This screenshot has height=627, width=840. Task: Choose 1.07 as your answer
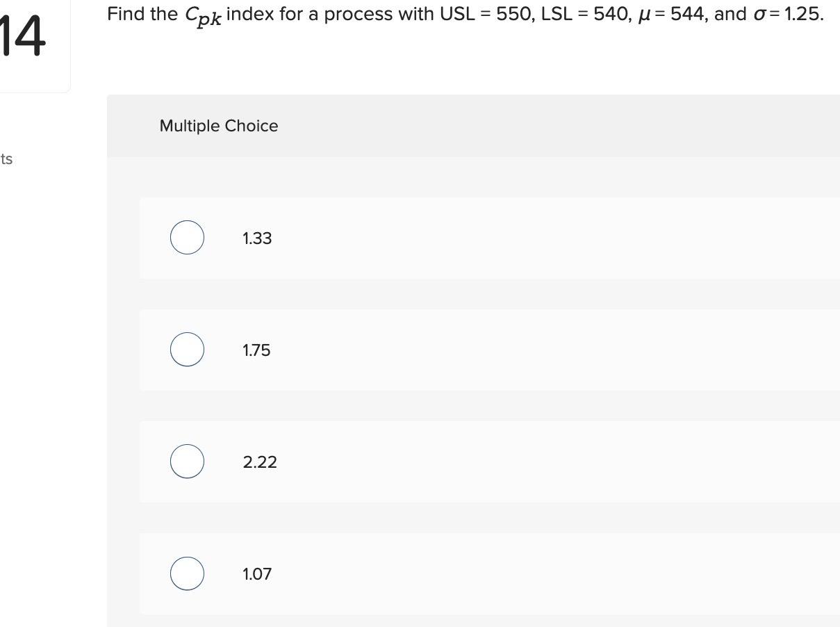[256, 573]
